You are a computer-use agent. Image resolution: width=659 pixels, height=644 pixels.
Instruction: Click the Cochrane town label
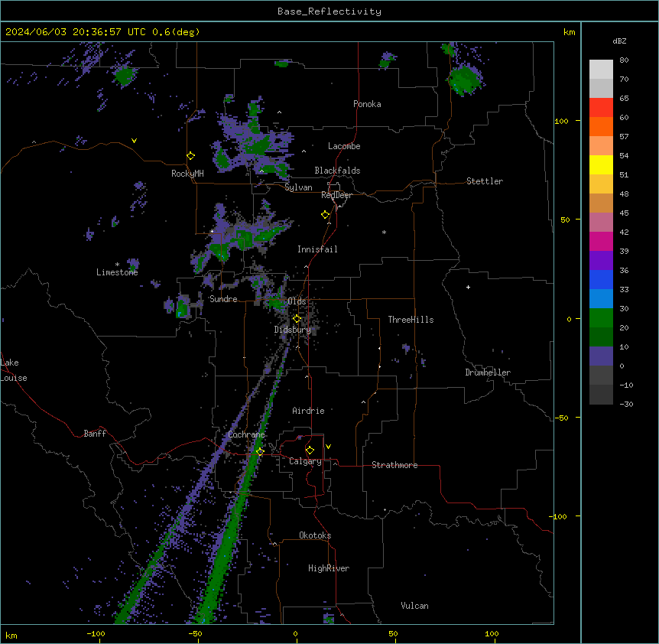pos(246,434)
